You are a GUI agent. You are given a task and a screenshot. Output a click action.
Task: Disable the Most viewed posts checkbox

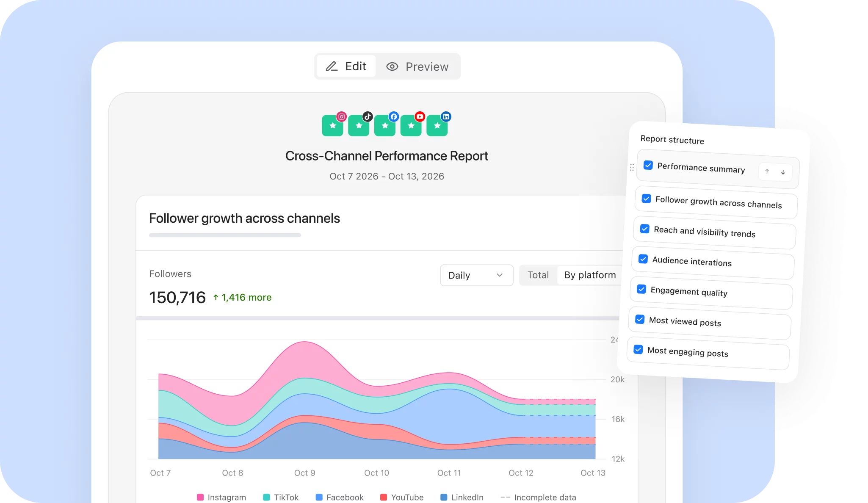pyautogui.click(x=640, y=319)
